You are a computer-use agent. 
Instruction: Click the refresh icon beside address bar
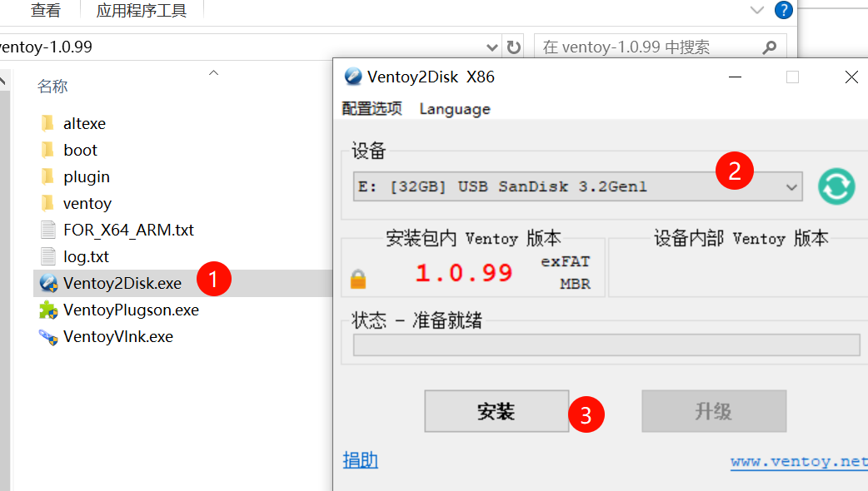click(x=514, y=47)
